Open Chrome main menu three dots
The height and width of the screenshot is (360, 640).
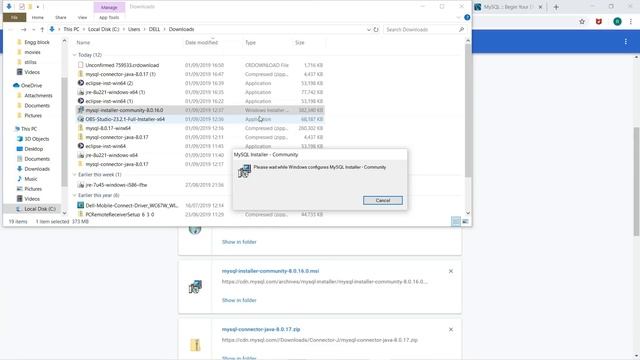pyautogui.click(x=631, y=22)
